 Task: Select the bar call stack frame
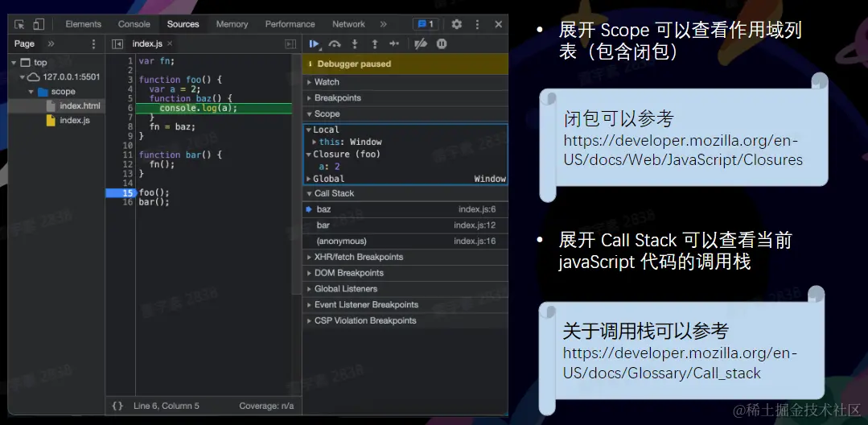(405, 225)
